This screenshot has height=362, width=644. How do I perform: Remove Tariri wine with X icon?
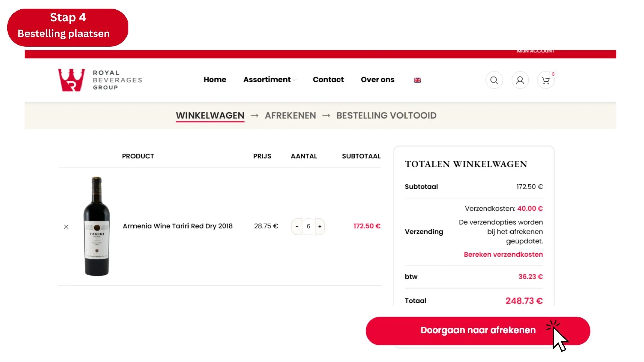click(x=66, y=227)
